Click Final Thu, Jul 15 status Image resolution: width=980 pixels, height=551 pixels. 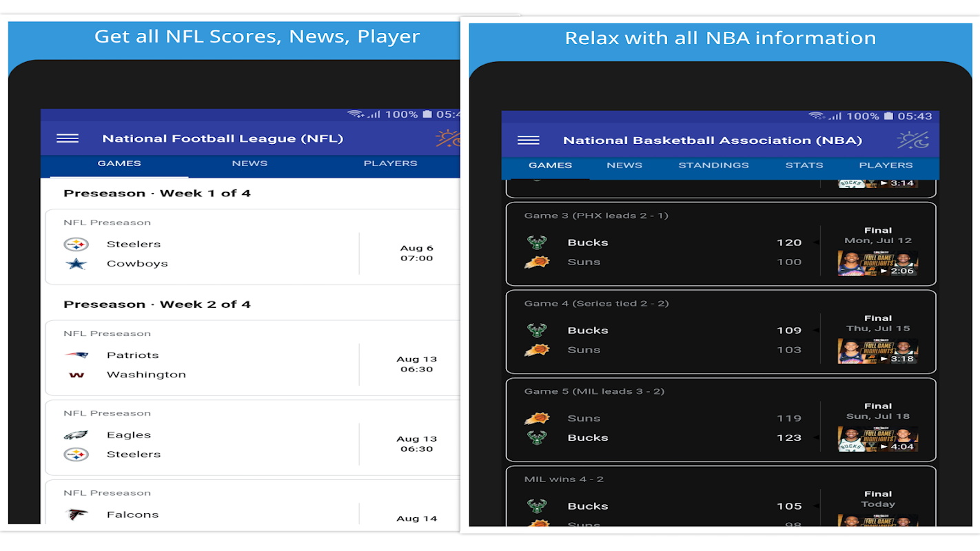click(x=878, y=323)
